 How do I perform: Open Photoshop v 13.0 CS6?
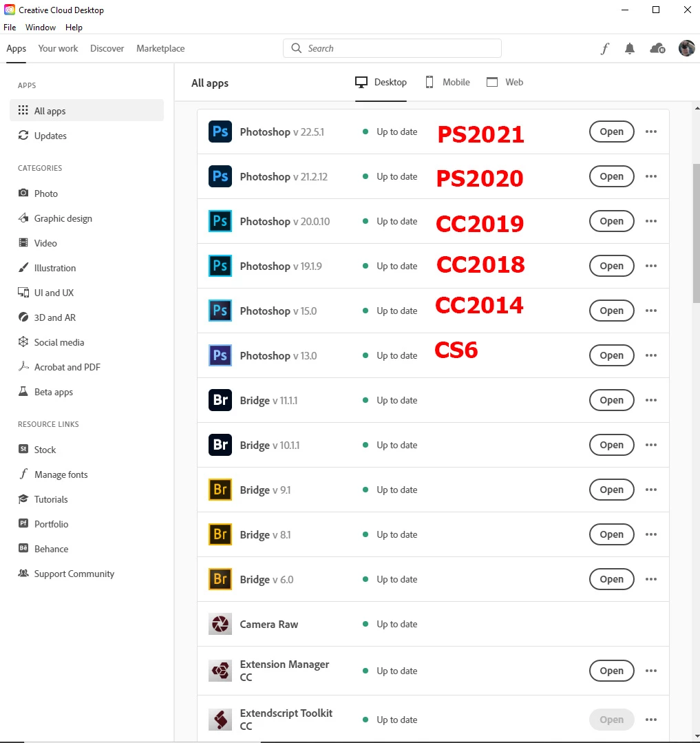click(611, 355)
